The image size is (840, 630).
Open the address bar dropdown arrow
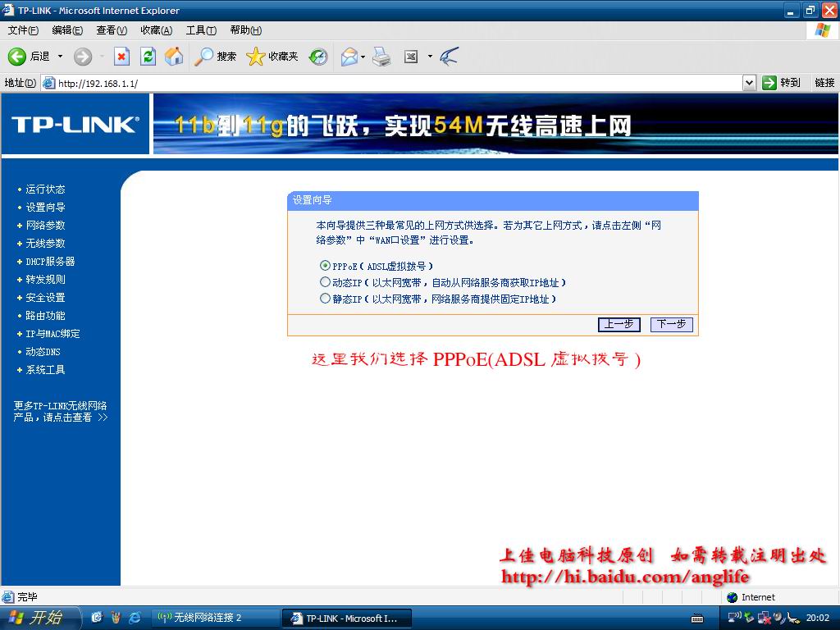pos(750,83)
